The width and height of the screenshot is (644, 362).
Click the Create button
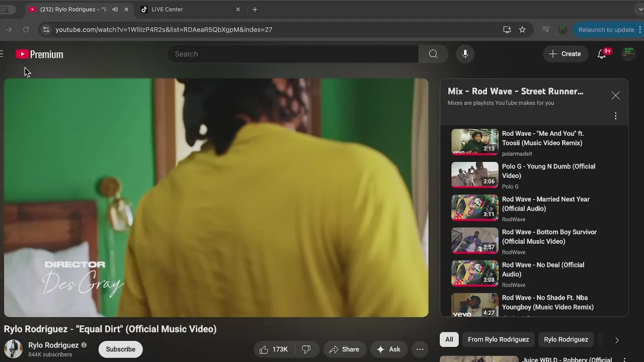click(566, 54)
